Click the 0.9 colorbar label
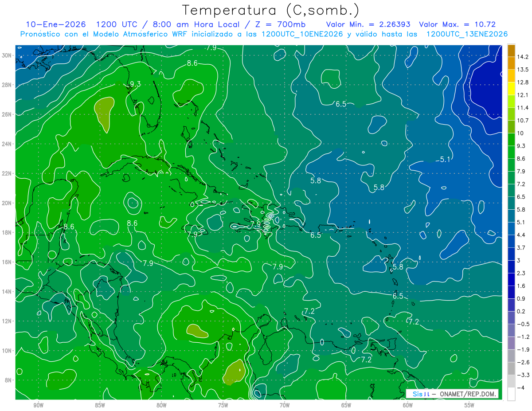The image size is (532, 411). (x=521, y=298)
